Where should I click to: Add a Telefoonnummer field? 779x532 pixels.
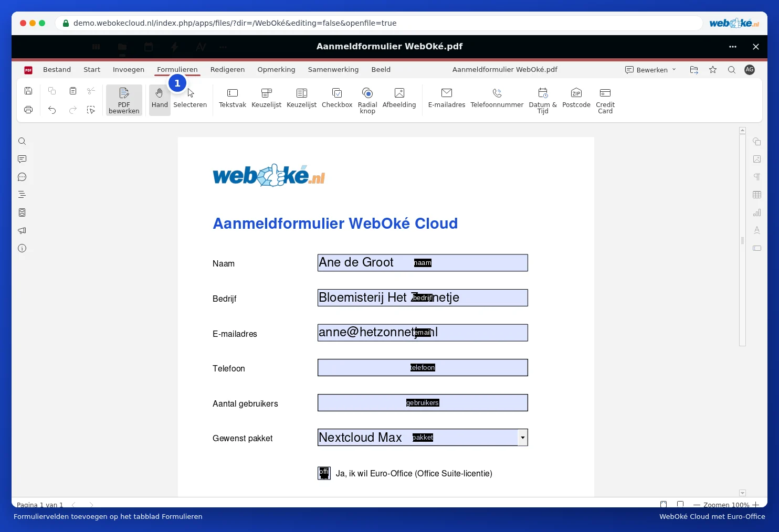pyautogui.click(x=497, y=99)
